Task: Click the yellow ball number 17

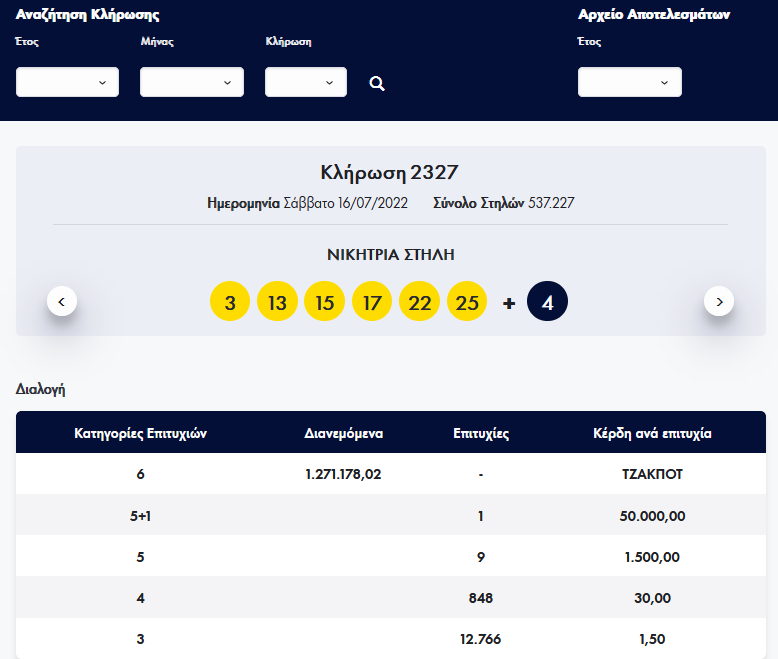Action: [372, 302]
